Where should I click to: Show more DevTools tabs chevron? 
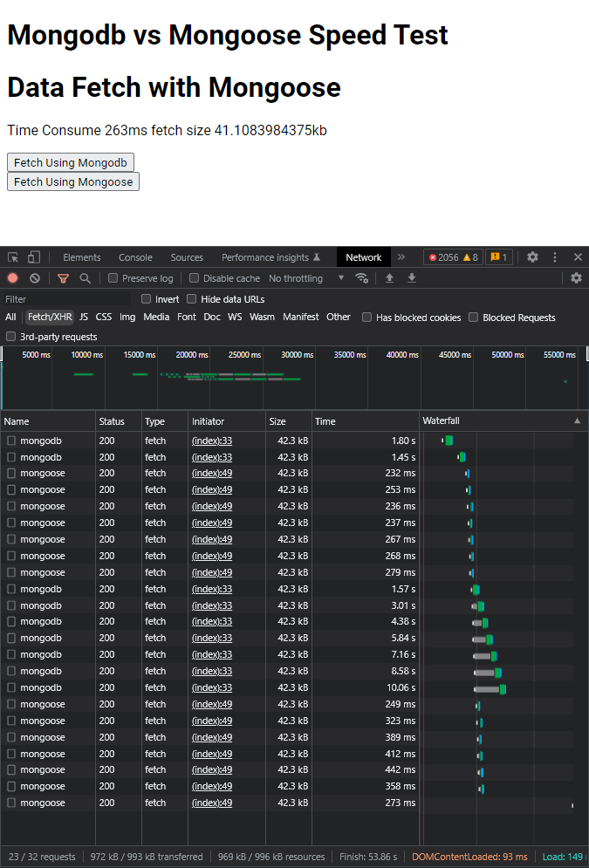coord(401,257)
